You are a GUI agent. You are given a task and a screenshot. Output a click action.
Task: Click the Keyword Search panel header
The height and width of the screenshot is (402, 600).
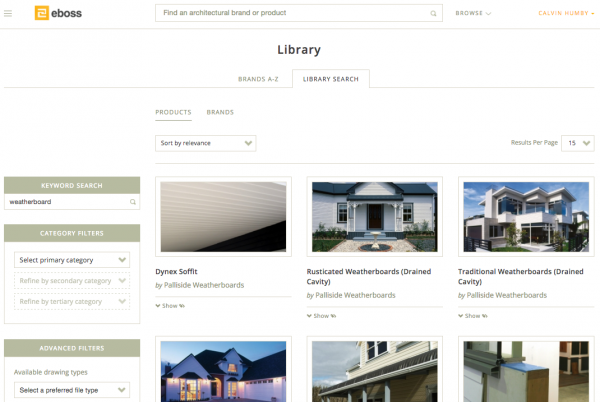[72, 186]
